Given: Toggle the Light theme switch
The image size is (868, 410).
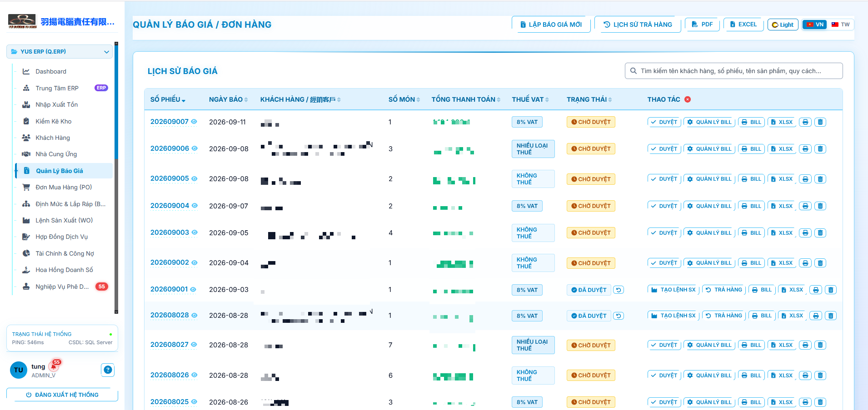Looking at the screenshot, I should point(783,25).
